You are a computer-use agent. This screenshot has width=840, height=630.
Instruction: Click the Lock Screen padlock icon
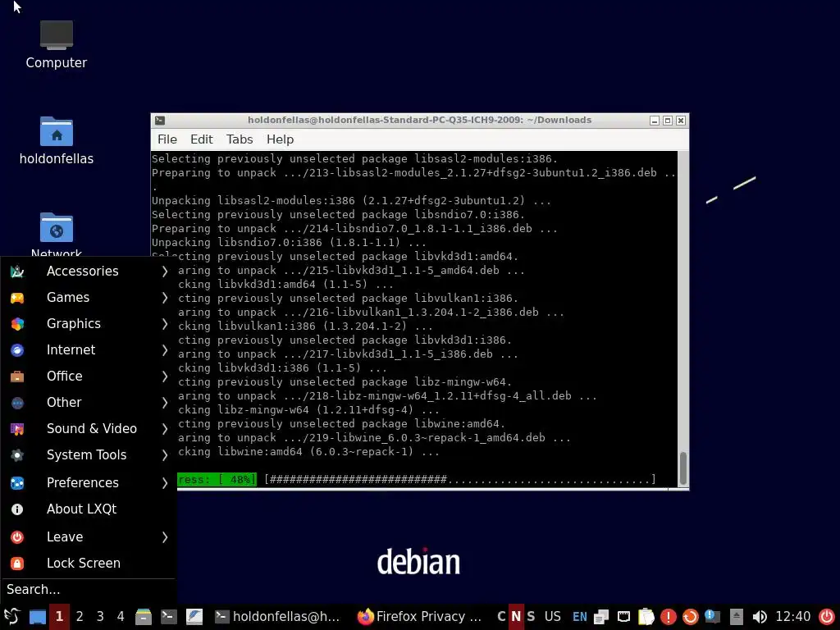[x=17, y=563]
